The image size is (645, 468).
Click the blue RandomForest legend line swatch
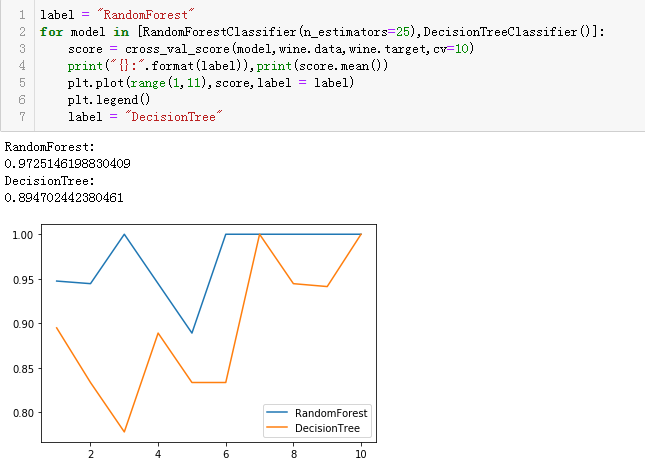pos(278,412)
